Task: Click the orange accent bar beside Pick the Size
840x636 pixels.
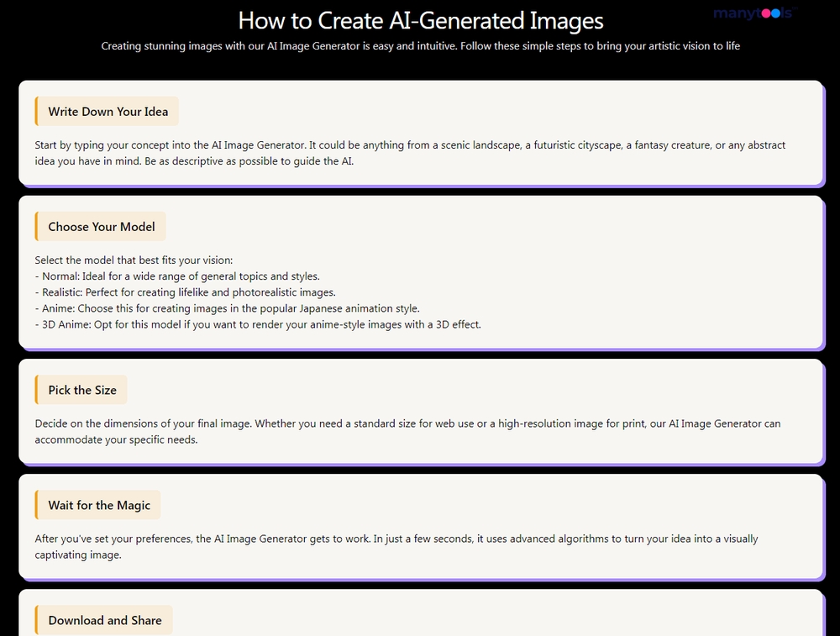Action: pos(36,389)
